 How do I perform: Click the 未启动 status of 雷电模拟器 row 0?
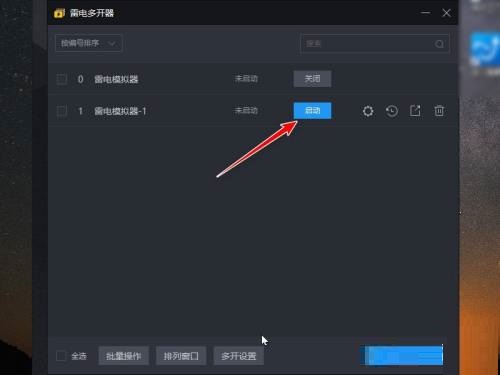click(x=246, y=79)
